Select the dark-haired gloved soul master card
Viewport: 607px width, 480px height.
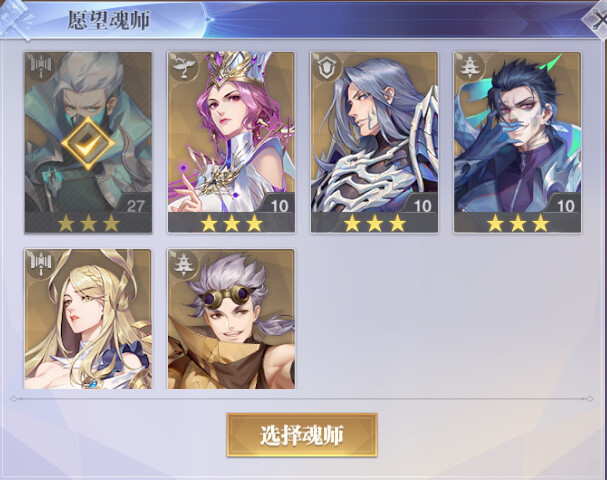pyautogui.click(x=518, y=142)
